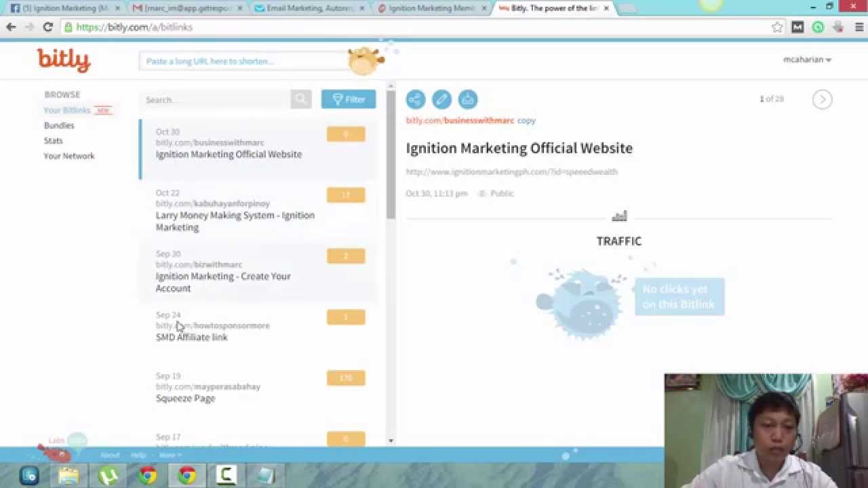
Task: Select SMD Affiliate link entry
Action: [258, 332]
